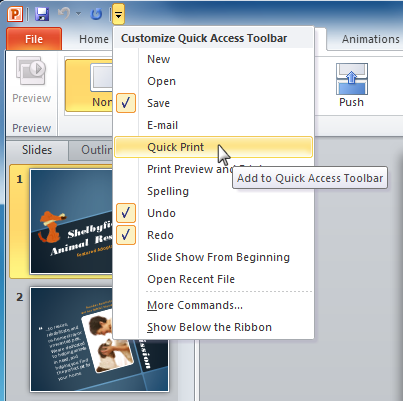Open the File tab
This screenshot has height=401, width=403.
(34, 39)
